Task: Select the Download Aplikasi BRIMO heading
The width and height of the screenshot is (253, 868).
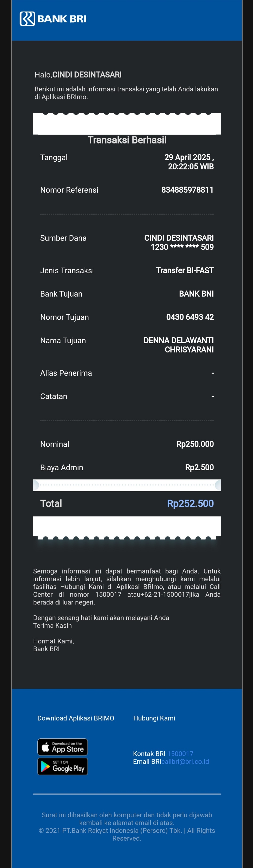Action: [x=76, y=718]
